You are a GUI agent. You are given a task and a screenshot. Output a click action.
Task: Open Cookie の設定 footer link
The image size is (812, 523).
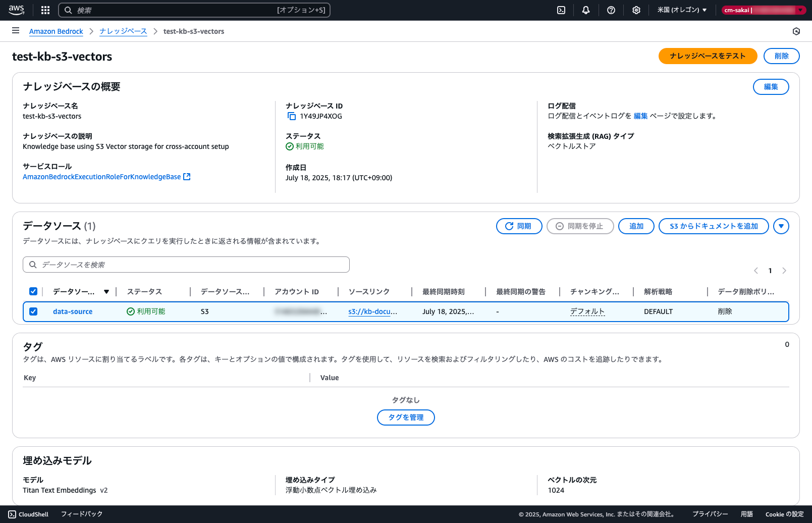(x=784, y=514)
